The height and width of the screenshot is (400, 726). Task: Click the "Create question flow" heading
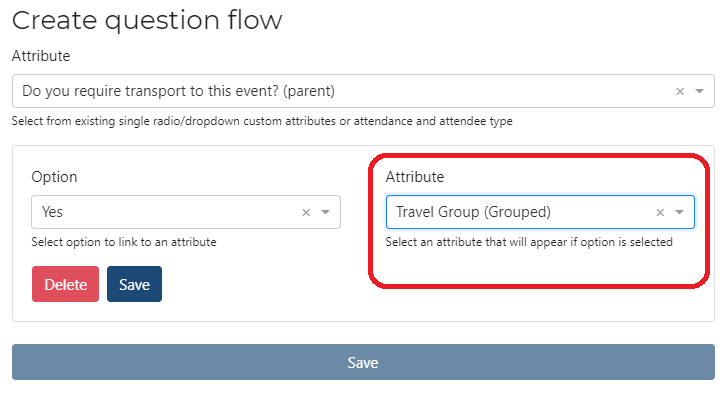pos(147,19)
